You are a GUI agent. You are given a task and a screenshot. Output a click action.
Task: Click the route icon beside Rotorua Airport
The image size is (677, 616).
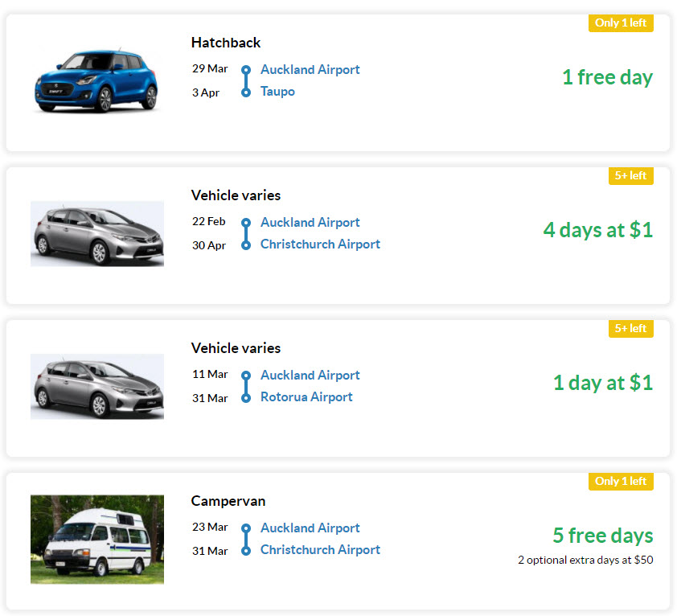tap(246, 386)
